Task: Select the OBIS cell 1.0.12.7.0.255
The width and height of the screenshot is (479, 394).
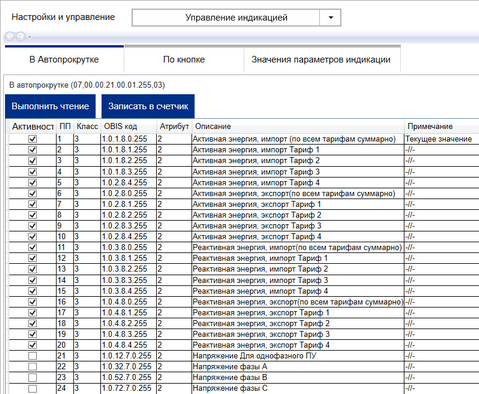Action: [x=128, y=356]
